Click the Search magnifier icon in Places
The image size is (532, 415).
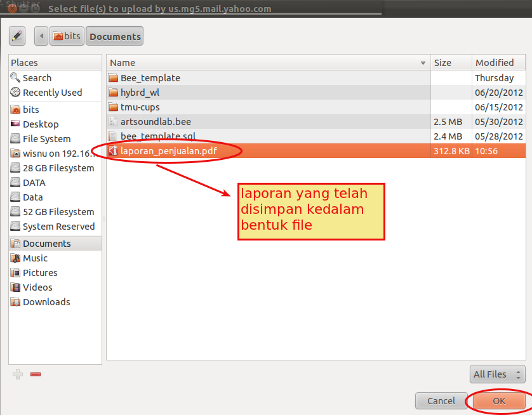15,77
